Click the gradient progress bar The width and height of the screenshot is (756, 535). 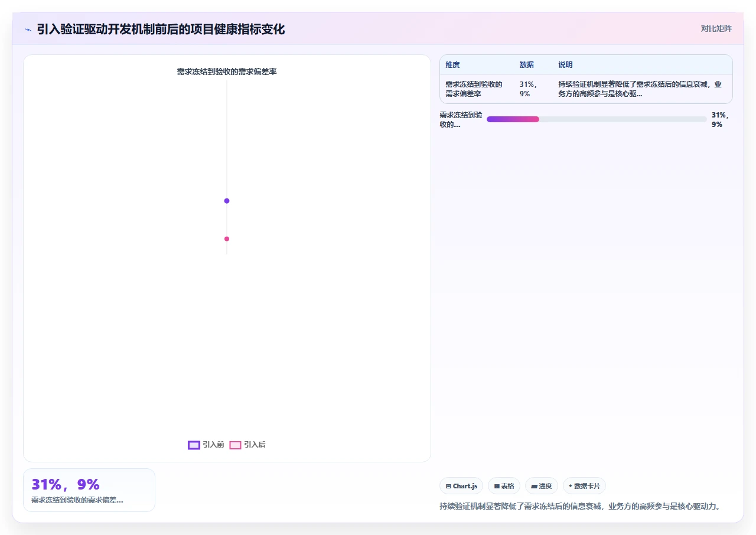tap(597, 119)
